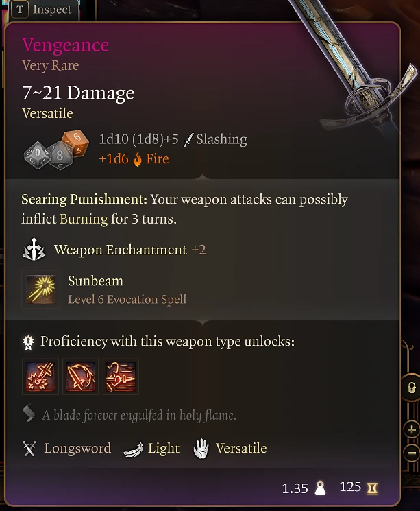Click the gold value 125 icon
The width and height of the screenshot is (420, 511).
pyautogui.click(x=372, y=488)
